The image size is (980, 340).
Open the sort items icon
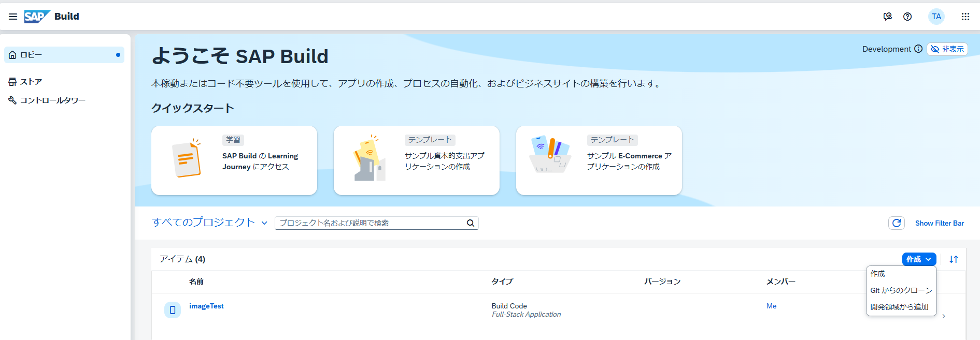click(954, 259)
